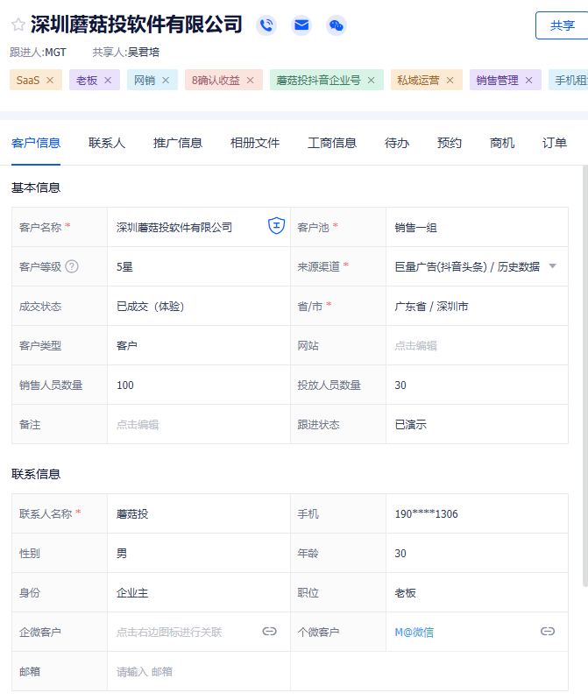588x700 pixels.
Task: Remove the 老板 tag
Action: (x=108, y=81)
